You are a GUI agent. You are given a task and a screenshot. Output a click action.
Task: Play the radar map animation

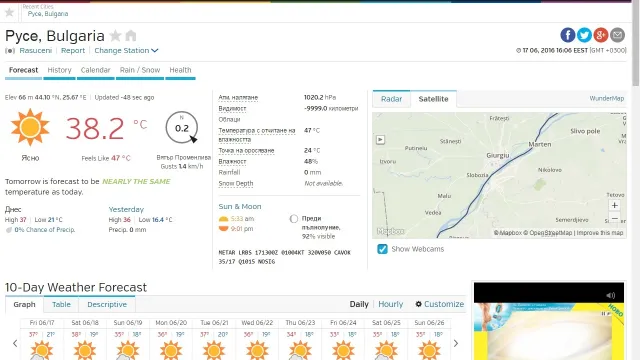pyautogui.click(x=380, y=140)
